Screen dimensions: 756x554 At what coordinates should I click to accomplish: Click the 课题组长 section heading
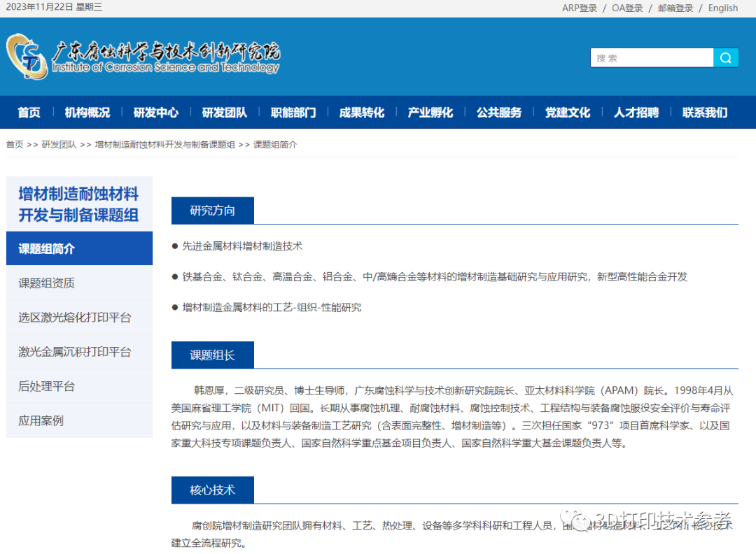click(212, 355)
